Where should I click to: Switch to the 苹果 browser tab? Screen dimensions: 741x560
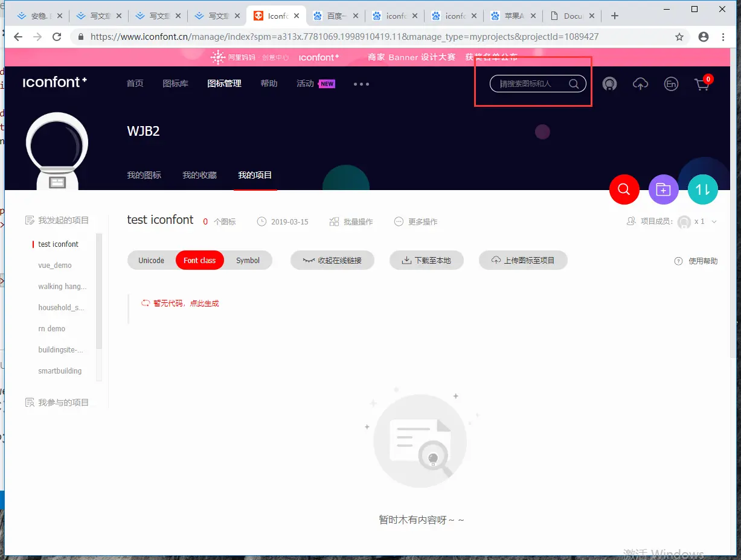(x=513, y=16)
